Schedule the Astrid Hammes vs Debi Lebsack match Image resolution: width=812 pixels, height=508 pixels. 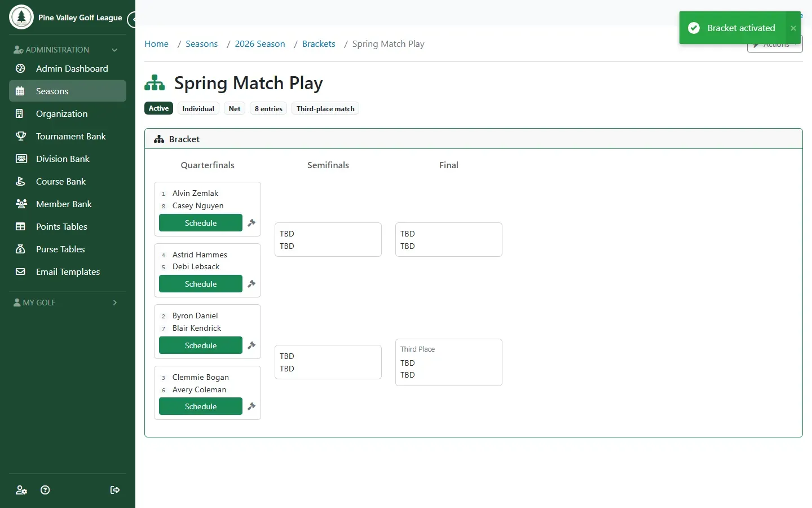click(201, 284)
